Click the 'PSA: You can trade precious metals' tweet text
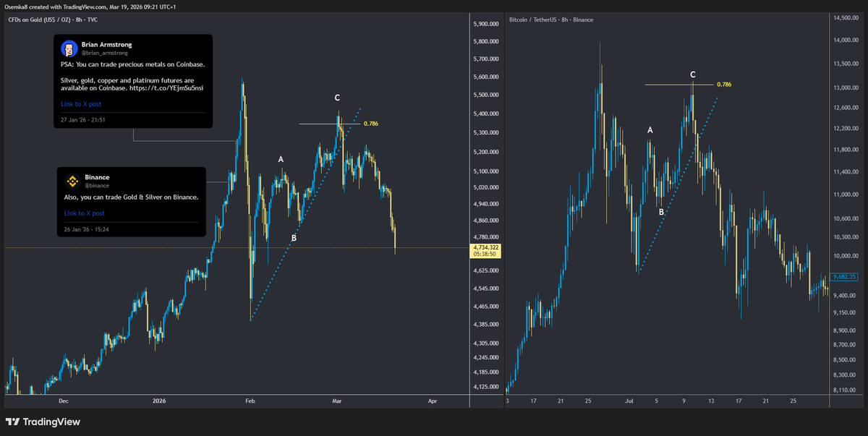Screen dimensions: 868x436 click(x=132, y=64)
